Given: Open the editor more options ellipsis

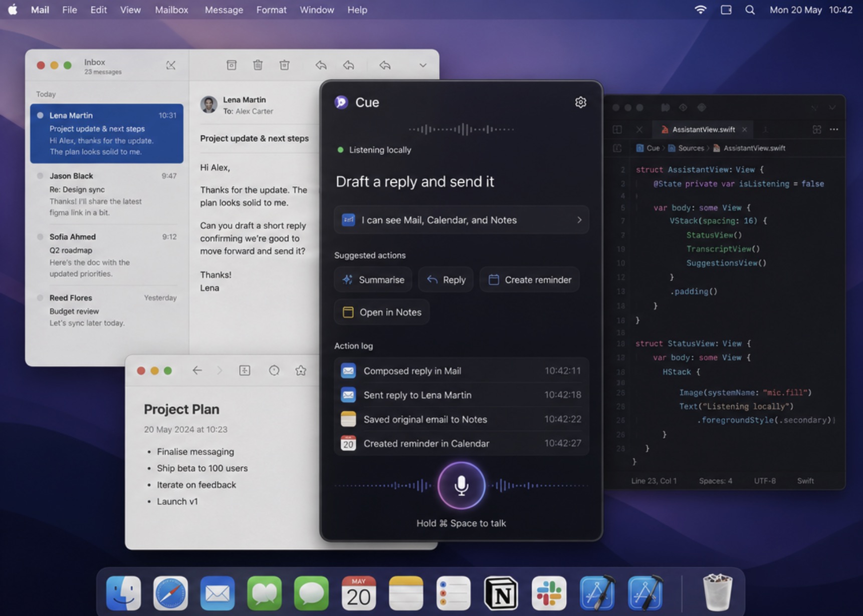Looking at the screenshot, I should tap(834, 129).
